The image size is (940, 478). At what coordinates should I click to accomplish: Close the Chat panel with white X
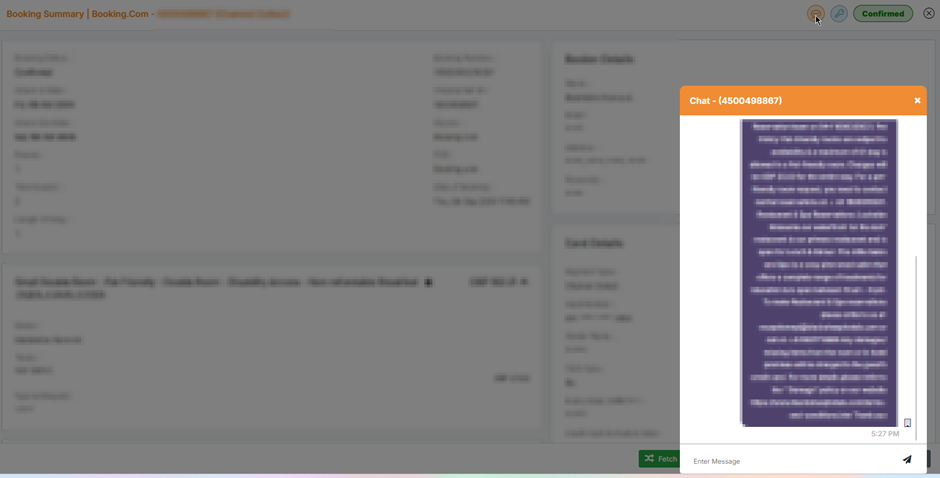click(x=917, y=101)
